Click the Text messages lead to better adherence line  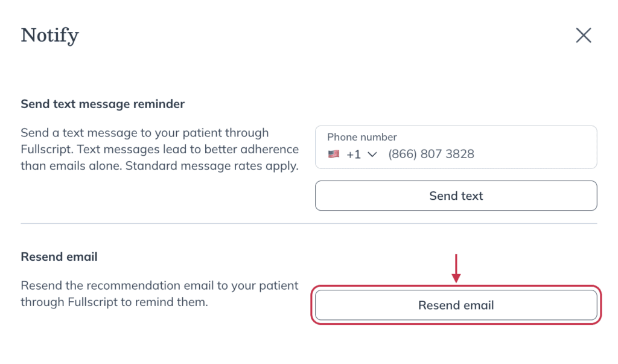click(188, 149)
